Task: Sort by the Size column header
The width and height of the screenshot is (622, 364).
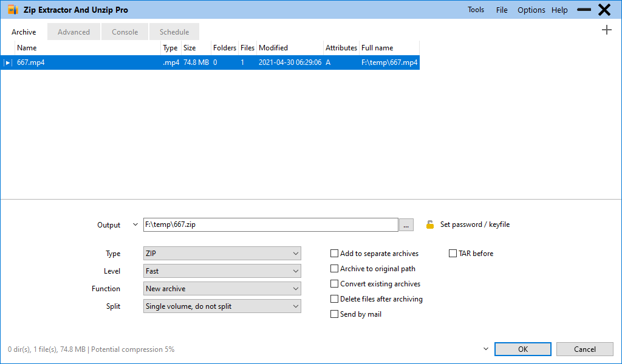Action: click(196, 48)
